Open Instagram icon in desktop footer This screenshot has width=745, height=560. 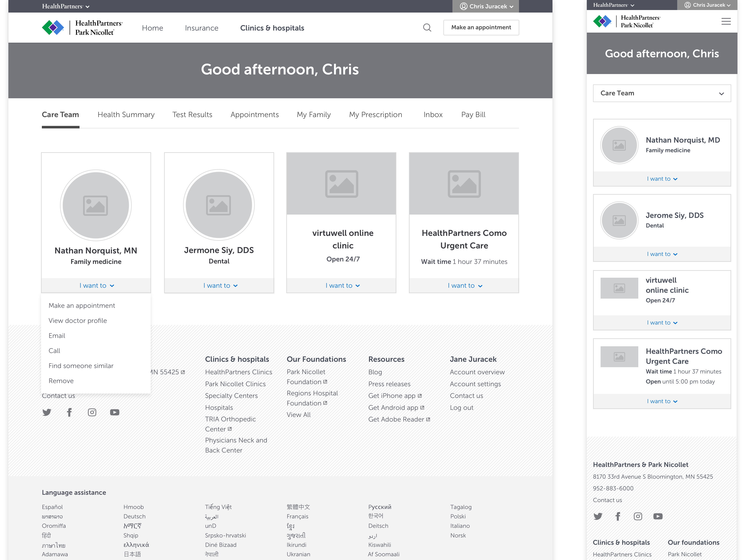92,412
